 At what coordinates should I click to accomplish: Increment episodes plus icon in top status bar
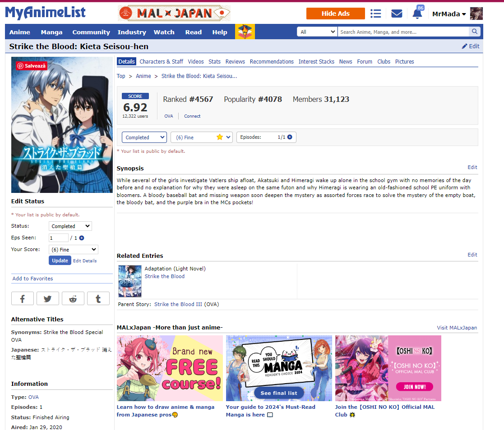click(x=290, y=137)
